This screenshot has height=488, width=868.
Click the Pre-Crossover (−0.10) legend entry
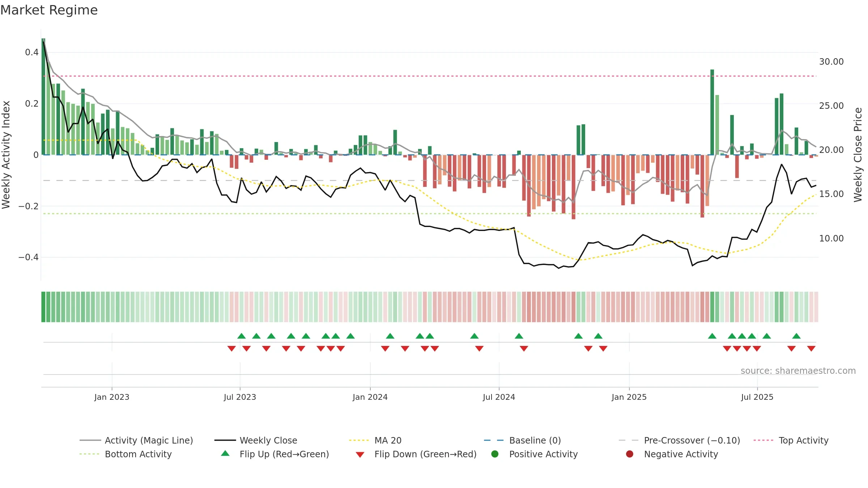tap(679, 440)
